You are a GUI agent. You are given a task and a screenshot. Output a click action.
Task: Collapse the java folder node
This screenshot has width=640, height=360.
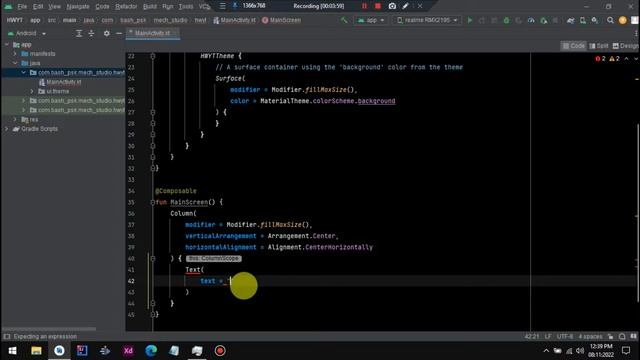16,63
